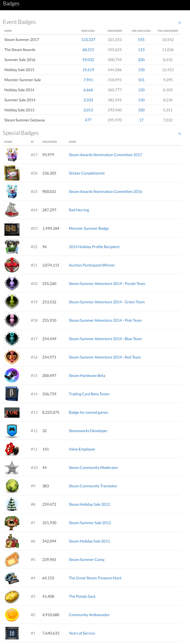This screenshot has height=644, width=190.
Task: Click The Steam Awards foil max level 123
Action: tap(141, 50)
